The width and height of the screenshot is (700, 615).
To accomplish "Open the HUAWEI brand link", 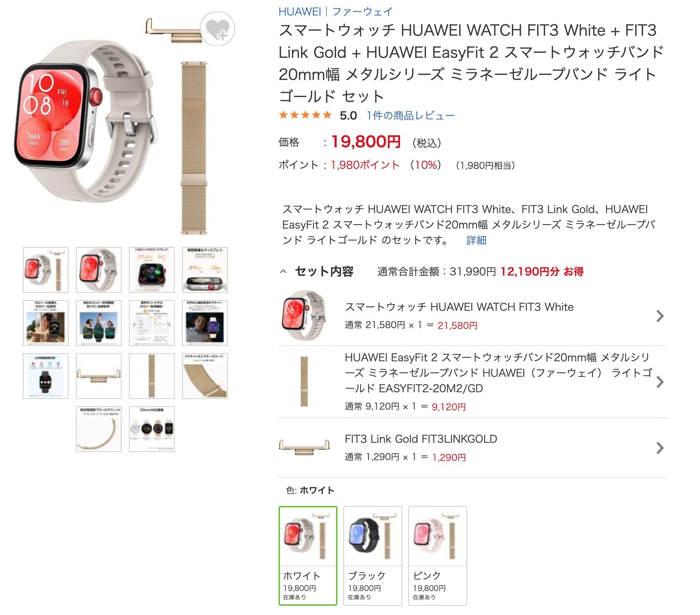I will [300, 11].
